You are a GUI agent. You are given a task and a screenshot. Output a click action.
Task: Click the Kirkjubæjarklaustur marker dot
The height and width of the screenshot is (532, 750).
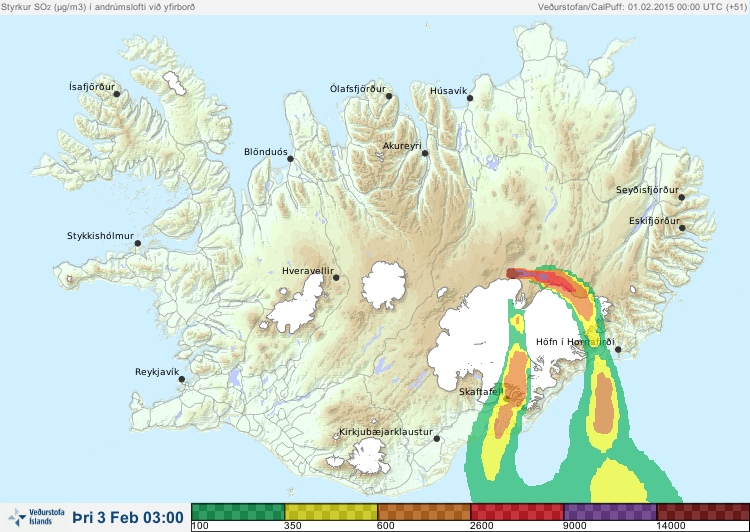point(436,438)
